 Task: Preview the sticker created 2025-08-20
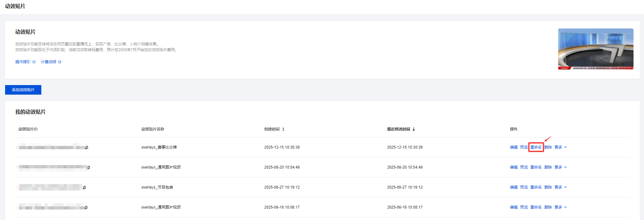point(524,167)
